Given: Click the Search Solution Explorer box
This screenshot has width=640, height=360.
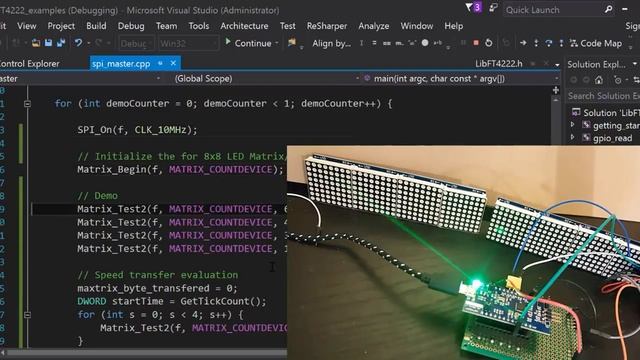Looking at the screenshot, I should [x=603, y=96].
